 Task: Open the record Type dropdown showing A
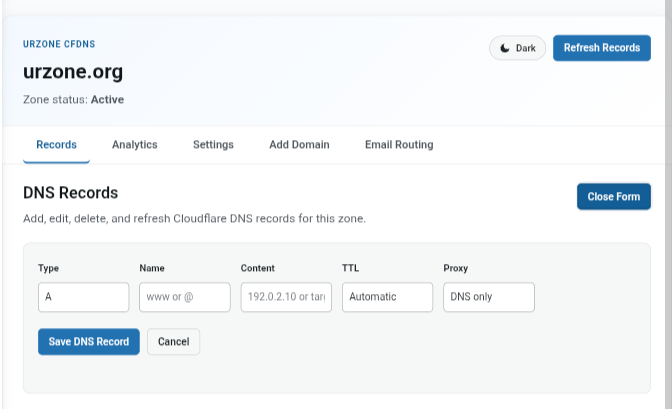point(84,297)
